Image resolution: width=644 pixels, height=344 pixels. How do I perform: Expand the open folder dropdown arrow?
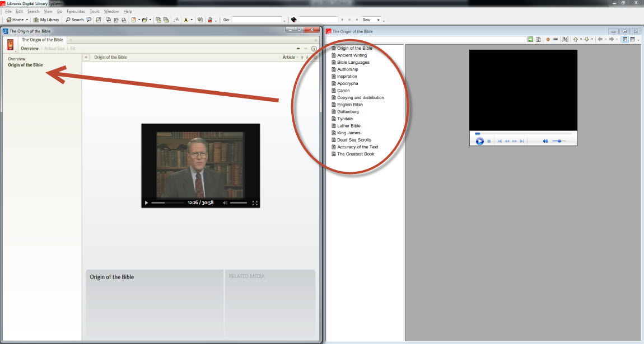pos(150,20)
